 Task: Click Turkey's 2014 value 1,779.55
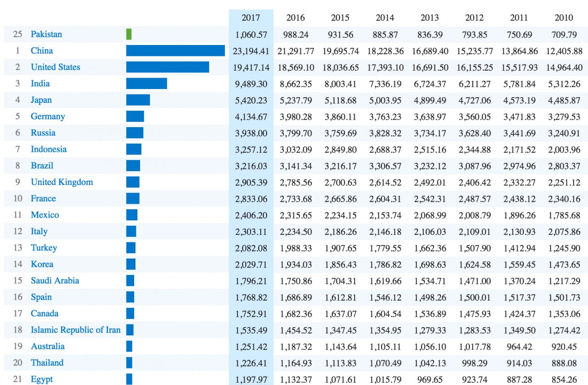pyautogui.click(x=385, y=248)
